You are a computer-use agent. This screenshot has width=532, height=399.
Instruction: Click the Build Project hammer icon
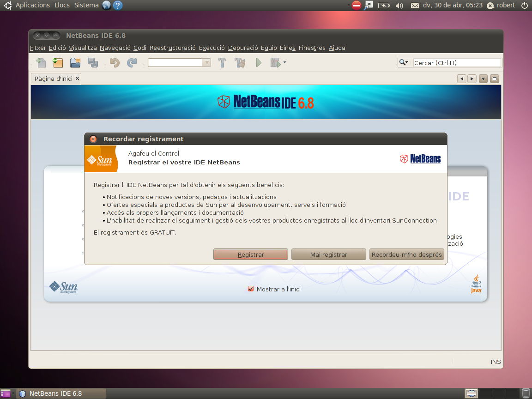pos(222,63)
